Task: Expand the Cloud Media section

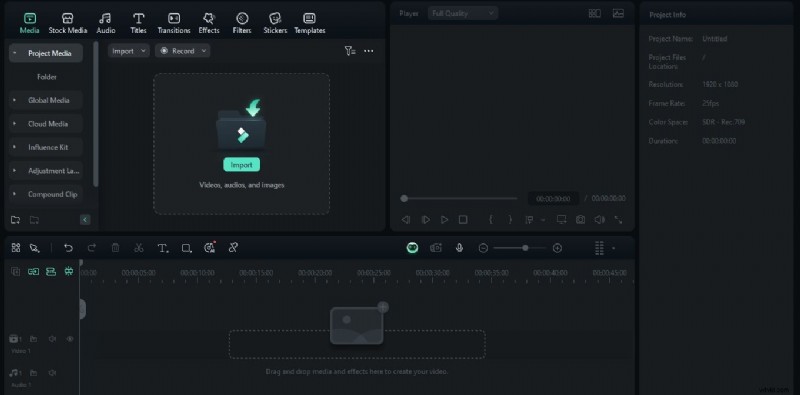Action: pos(15,124)
